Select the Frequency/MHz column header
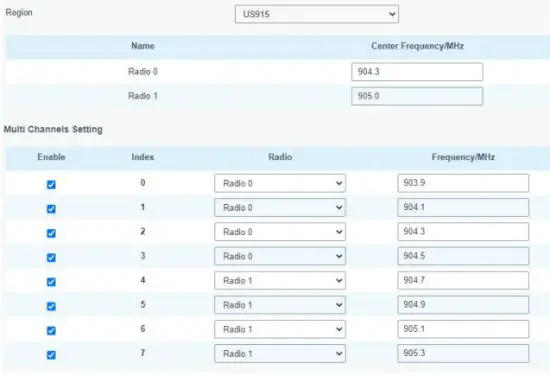This screenshot has height=376, width=550. pos(463,157)
